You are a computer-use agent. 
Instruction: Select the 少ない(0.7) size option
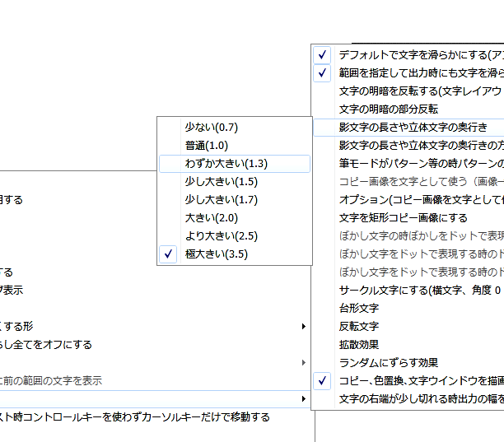tap(211, 128)
